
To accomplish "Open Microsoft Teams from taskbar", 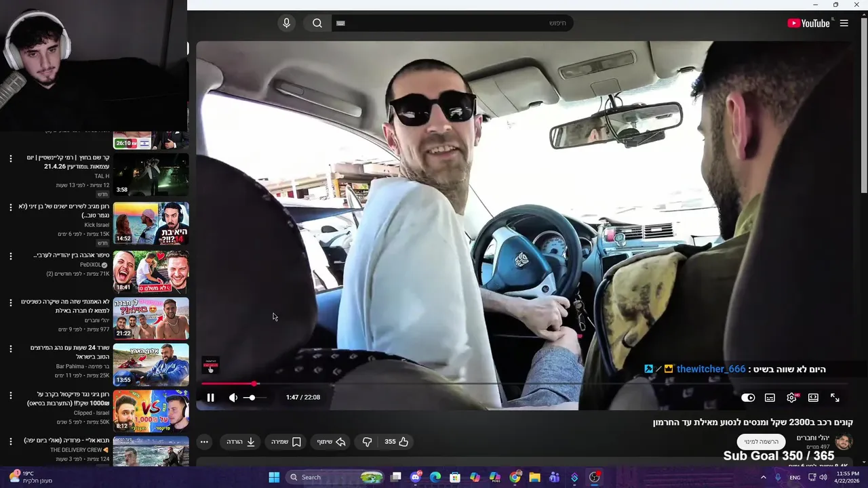I will [554, 477].
